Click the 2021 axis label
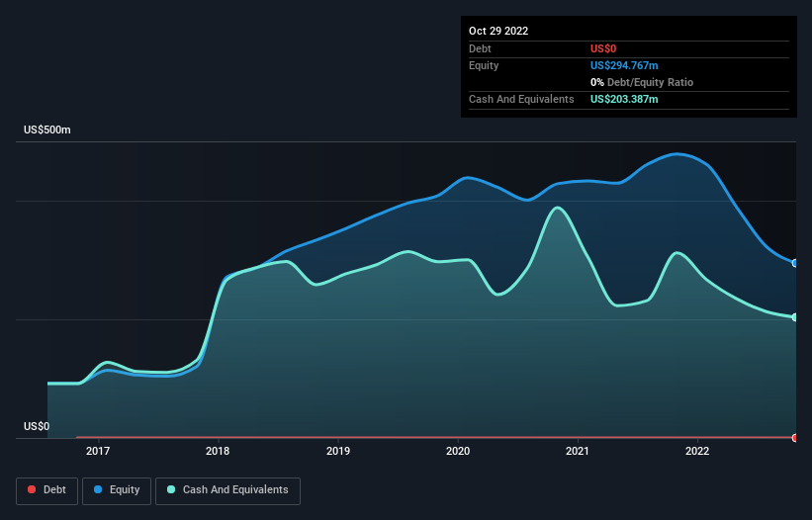 coord(578,451)
